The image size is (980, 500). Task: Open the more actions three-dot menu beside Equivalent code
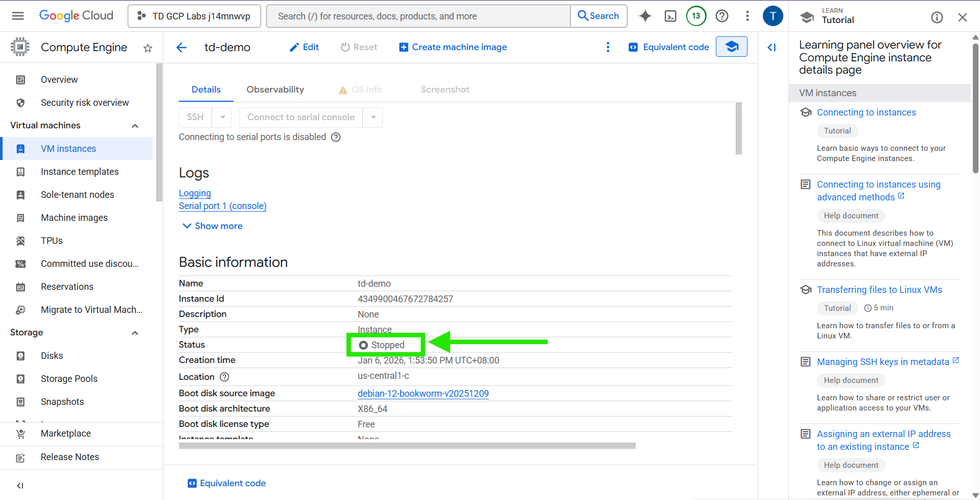click(x=608, y=48)
